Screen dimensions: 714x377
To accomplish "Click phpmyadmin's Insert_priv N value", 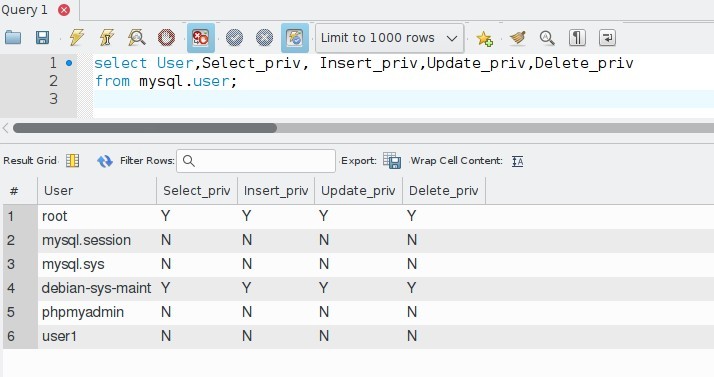I will 247,312.
